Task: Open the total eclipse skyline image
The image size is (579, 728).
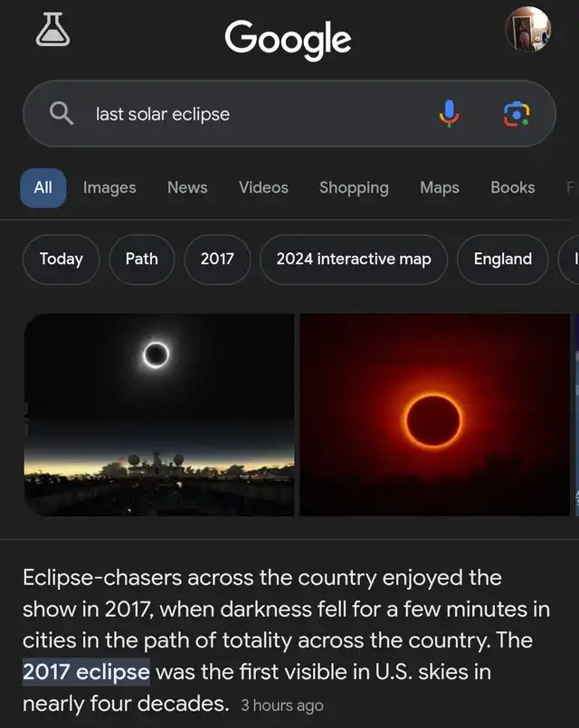Action: pos(158,414)
